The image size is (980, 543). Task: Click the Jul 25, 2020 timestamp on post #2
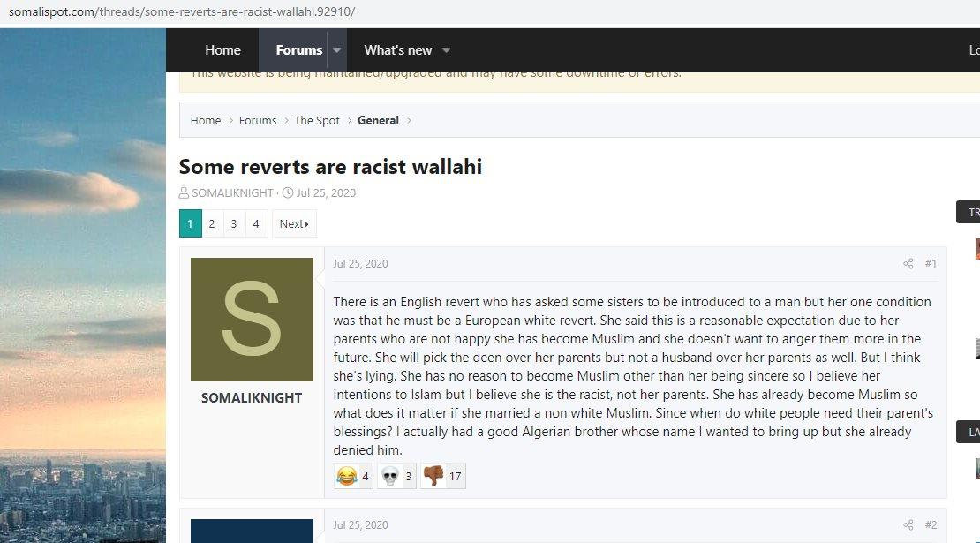[x=360, y=524]
